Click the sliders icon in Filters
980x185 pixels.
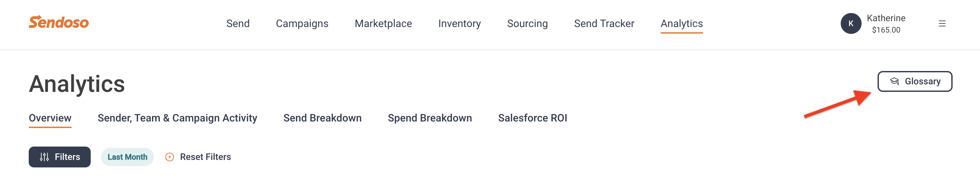click(x=44, y=157)
